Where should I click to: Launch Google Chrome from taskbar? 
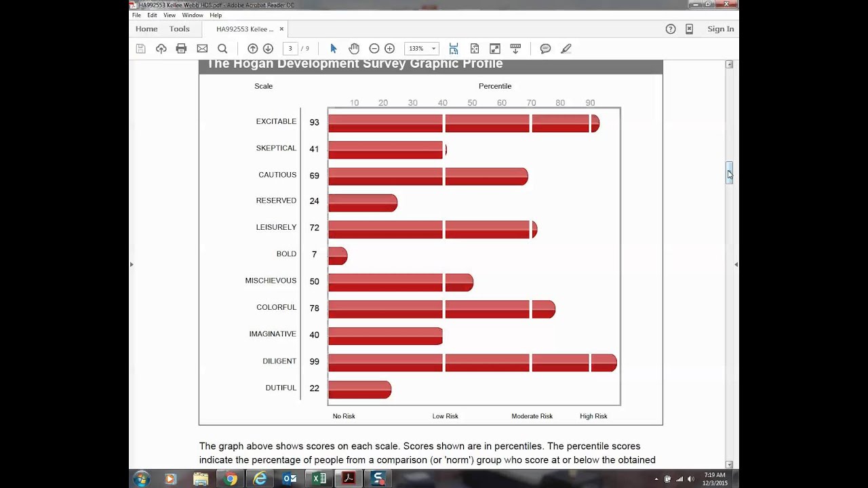[231, 479]
